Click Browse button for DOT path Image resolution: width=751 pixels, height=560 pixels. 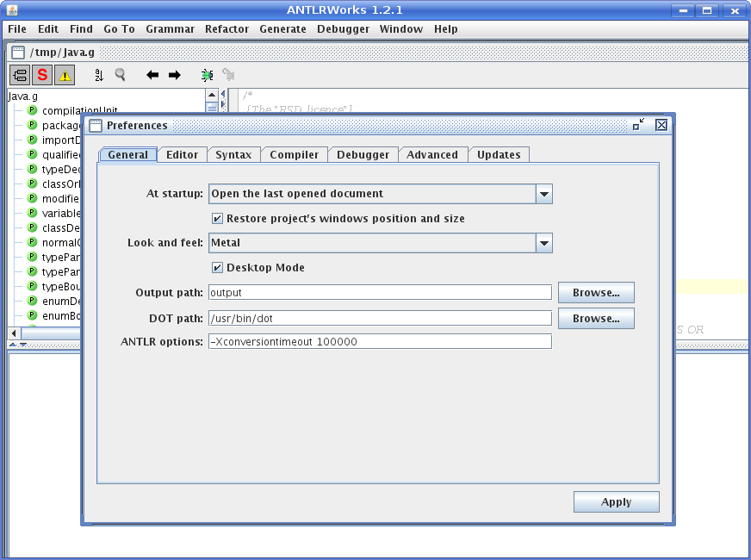click(x=596, y=319)
